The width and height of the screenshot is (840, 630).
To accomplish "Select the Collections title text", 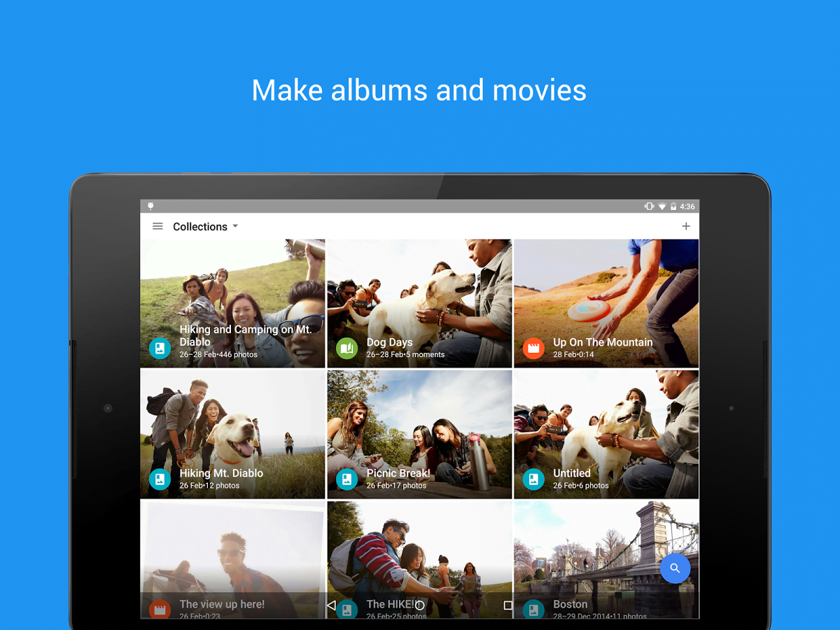I will click(200, 227).
